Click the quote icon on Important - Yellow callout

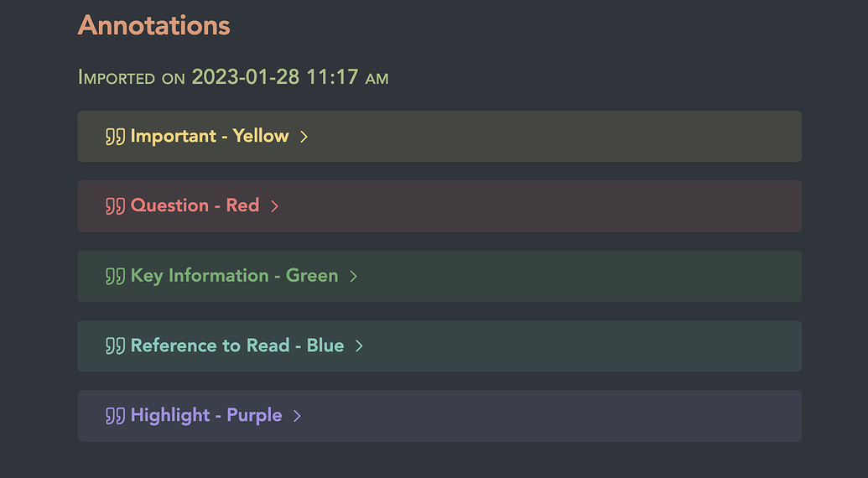click(x=115, y=137)
